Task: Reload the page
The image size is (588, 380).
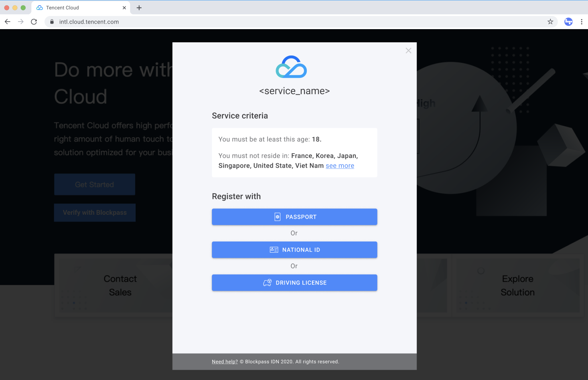Action: coord(34,22)
